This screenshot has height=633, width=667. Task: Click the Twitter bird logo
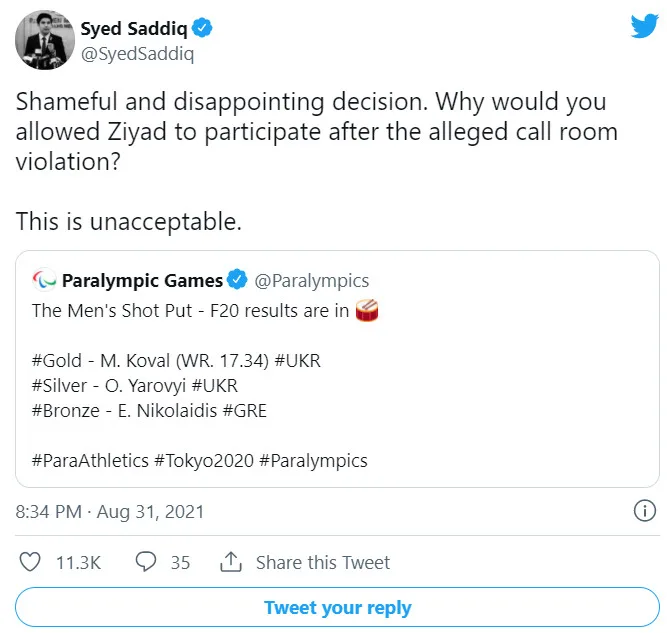tap(644, 27)
